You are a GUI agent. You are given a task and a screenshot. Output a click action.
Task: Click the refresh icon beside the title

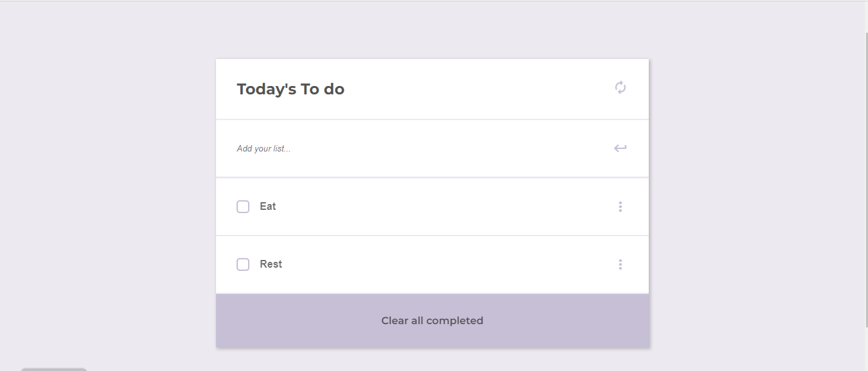[x=620, y=88]
